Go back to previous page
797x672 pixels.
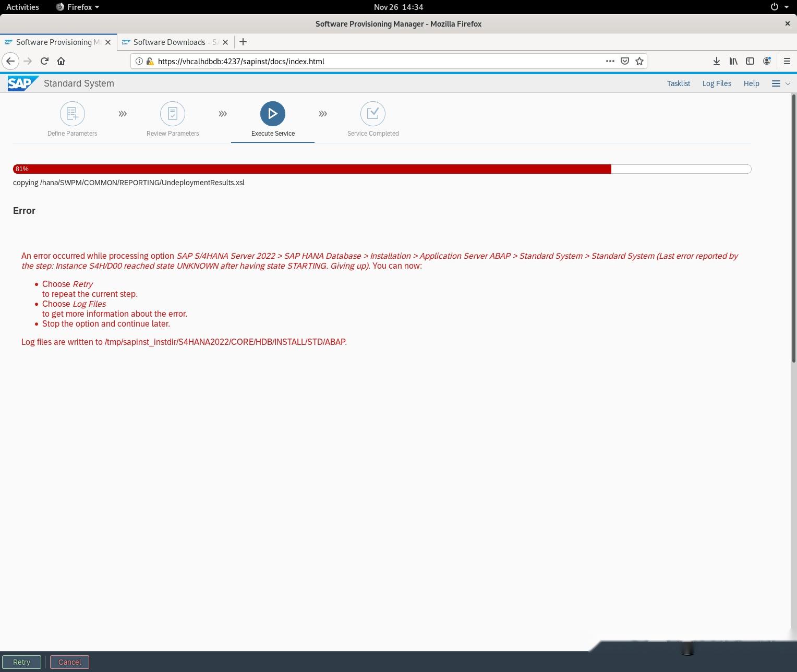coord(10,61)
